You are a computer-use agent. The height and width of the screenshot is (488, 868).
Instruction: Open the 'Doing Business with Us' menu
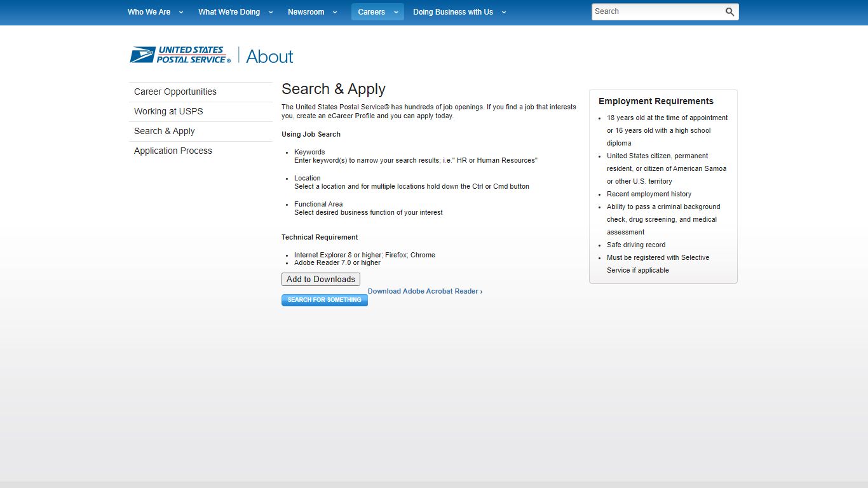point(453,11)
